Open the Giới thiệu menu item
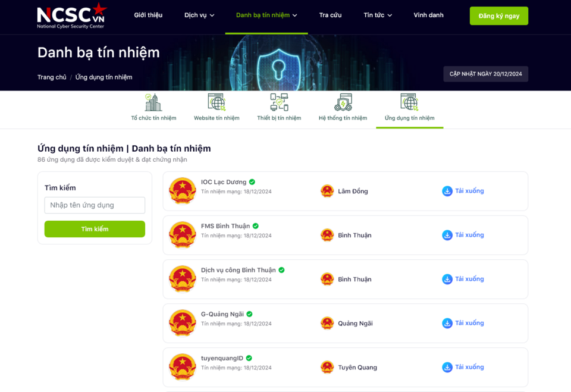Screen dimensions: 571x392 point(148,15)
